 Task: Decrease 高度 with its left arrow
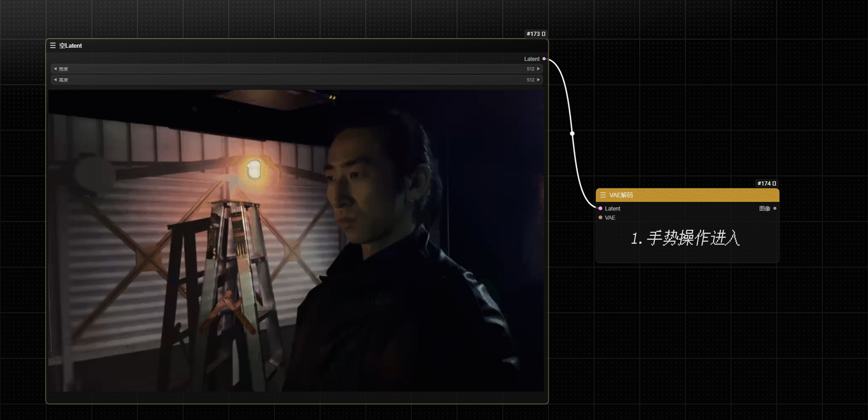point(55,79)
